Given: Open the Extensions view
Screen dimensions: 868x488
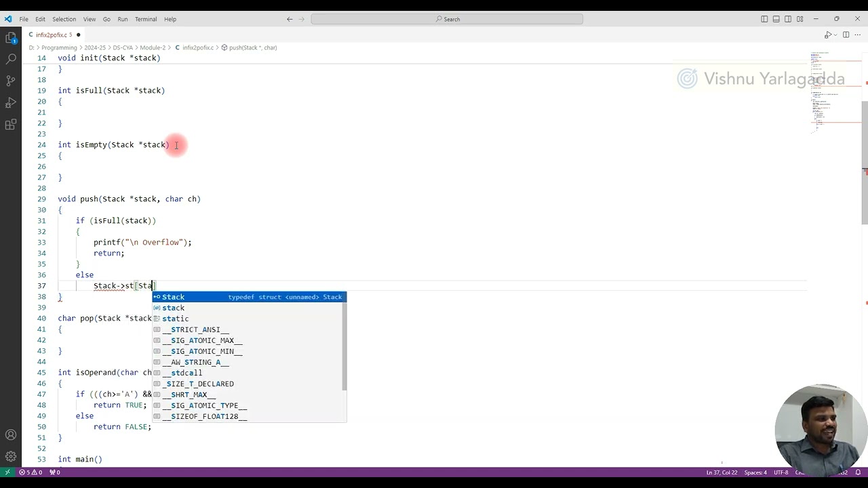Looking at the screenshot, I should [x=11, y=125].
